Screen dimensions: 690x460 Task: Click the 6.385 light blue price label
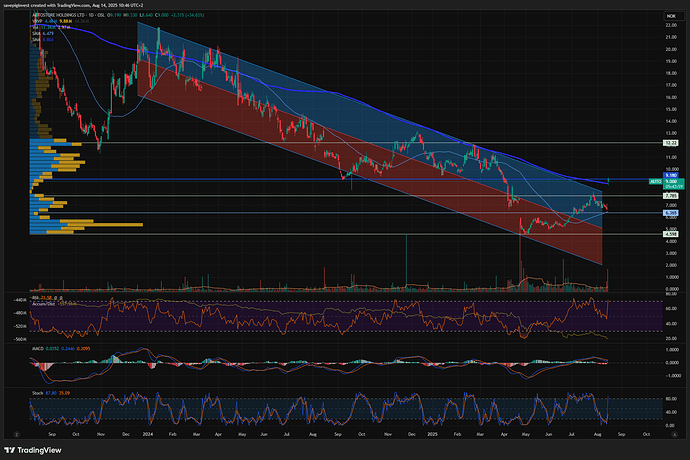click(x=671, y=213)
